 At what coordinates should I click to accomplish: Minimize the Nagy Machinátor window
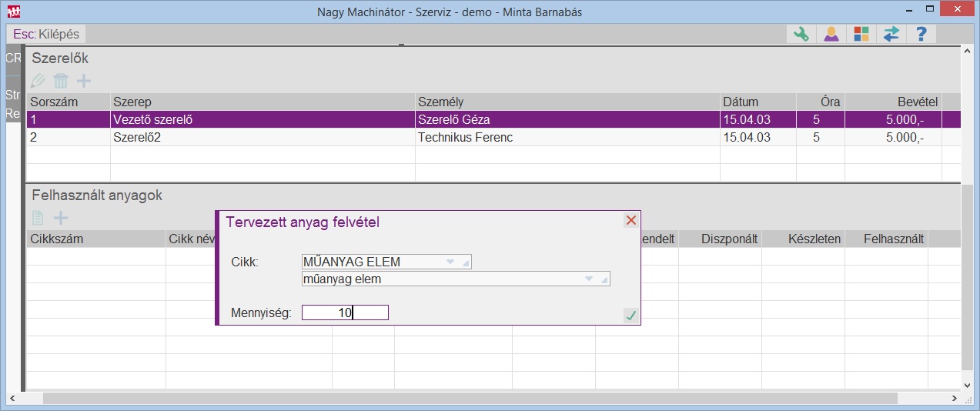click(909, 10)
